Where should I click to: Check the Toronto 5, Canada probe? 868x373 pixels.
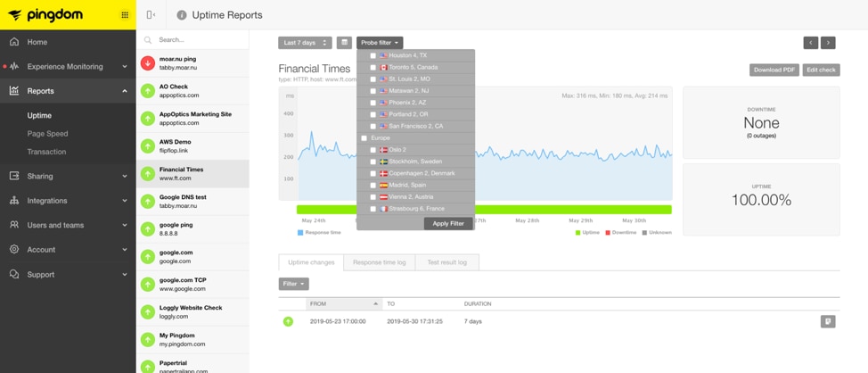373,67
